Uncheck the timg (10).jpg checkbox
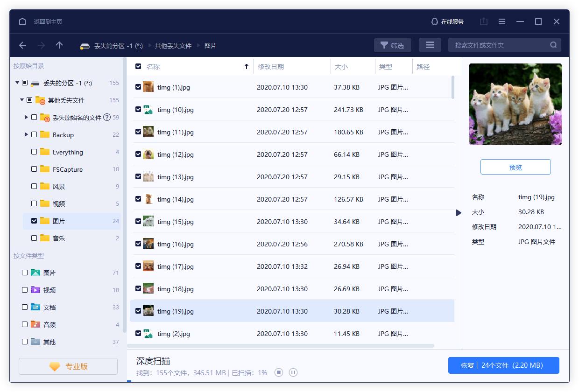 point(138,110)
